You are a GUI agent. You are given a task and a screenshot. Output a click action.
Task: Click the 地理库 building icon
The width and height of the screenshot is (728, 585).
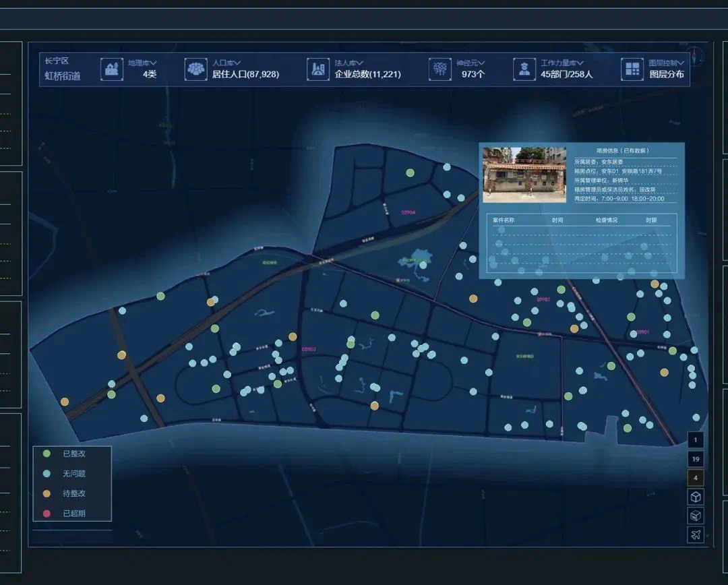112,69
